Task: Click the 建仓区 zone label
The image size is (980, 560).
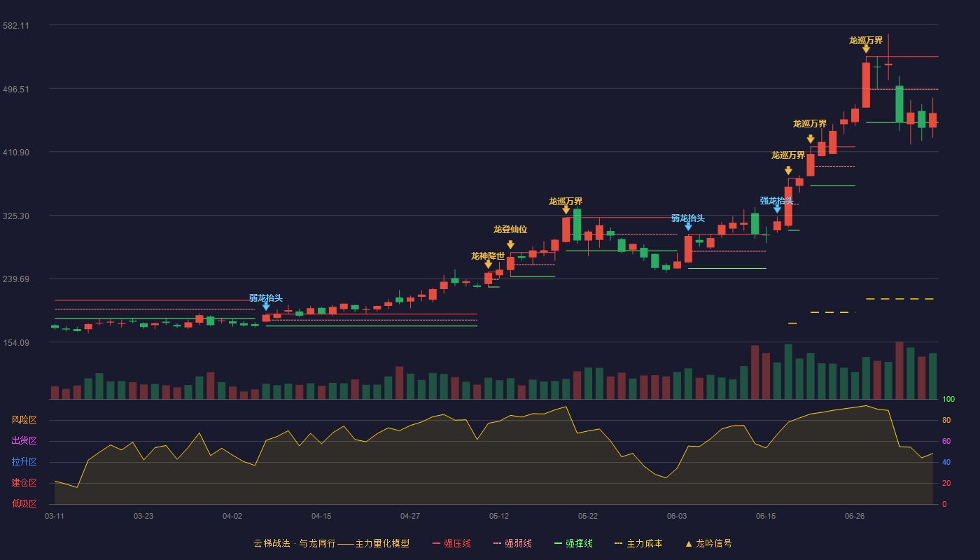Action: [x=24, y=483]
